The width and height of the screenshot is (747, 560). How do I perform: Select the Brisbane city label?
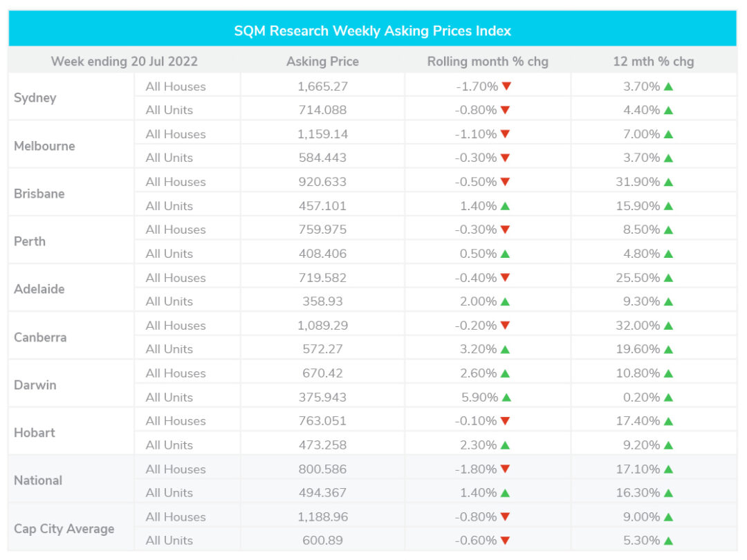[x=39, y=194]
